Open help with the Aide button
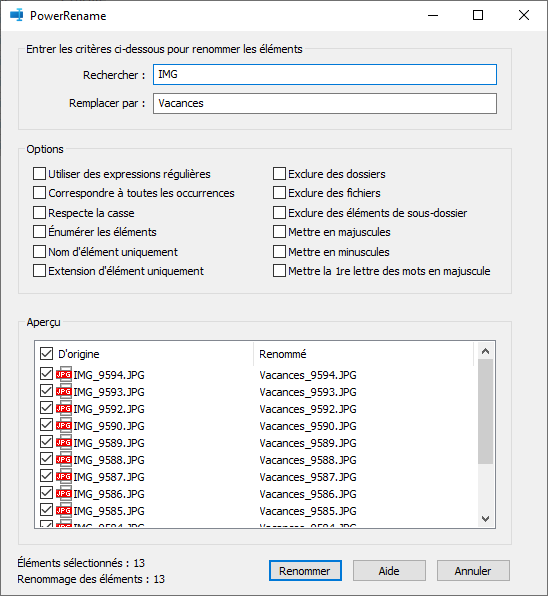548x596 pixels. pos(389,571)
